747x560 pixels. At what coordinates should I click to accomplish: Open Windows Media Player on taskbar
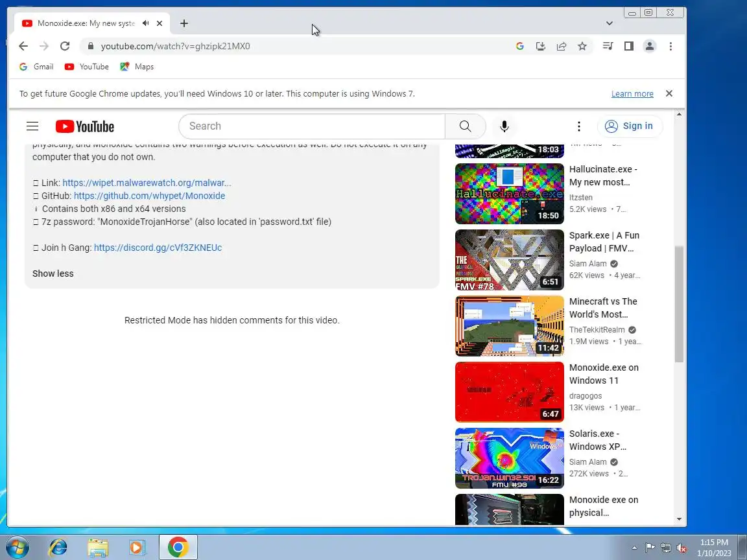coord(137,548)
